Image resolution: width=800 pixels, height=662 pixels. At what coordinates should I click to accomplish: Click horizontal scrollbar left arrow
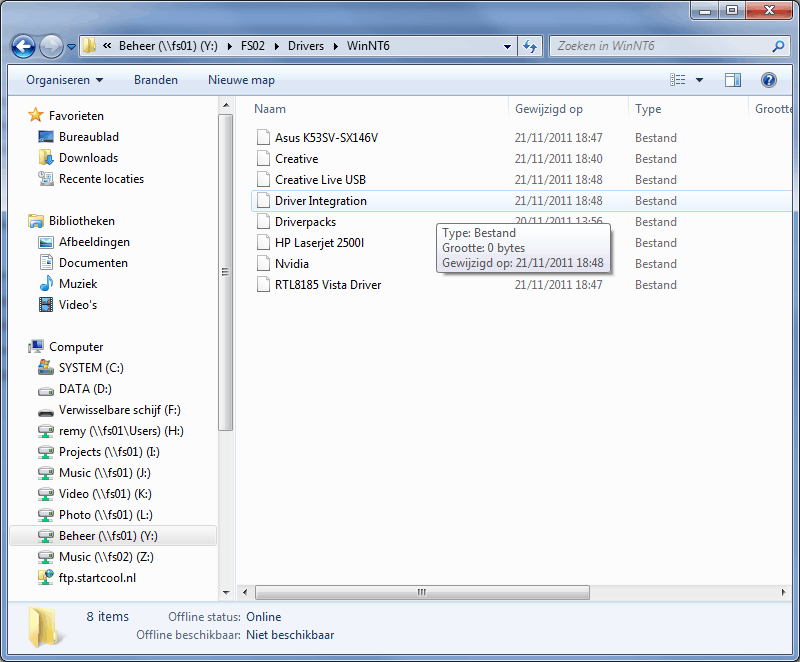(245, 593)
